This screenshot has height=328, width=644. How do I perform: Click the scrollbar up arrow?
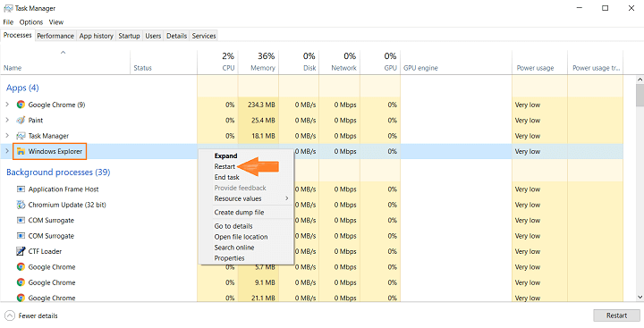click(640, 80)
